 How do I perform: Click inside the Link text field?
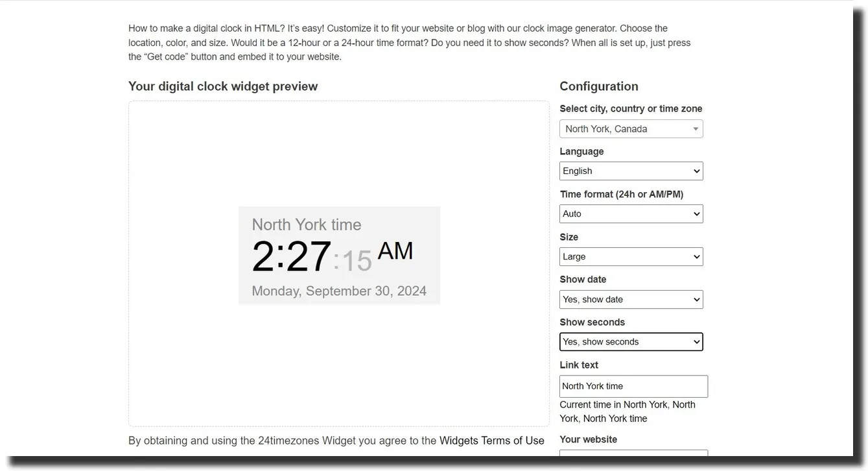[x=633, y=386]
